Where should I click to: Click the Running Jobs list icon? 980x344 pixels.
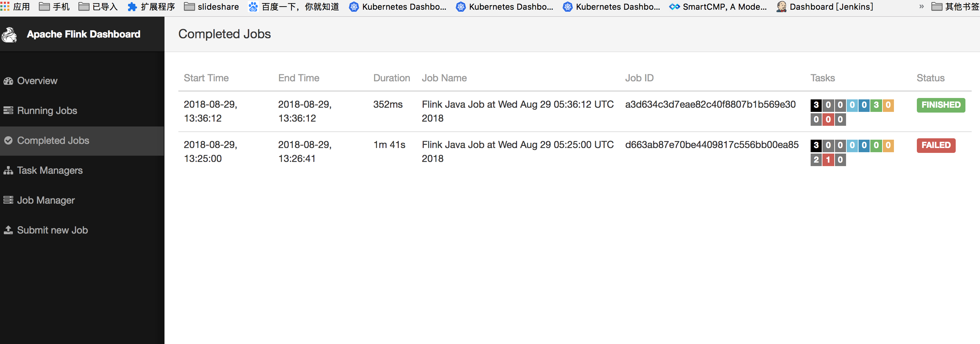8,110
